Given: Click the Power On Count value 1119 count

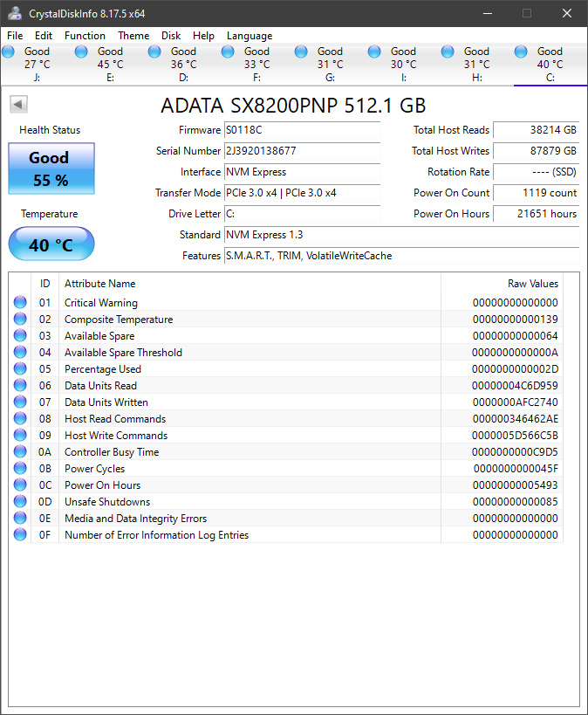Looking at the screenshot, I should 536,193.
